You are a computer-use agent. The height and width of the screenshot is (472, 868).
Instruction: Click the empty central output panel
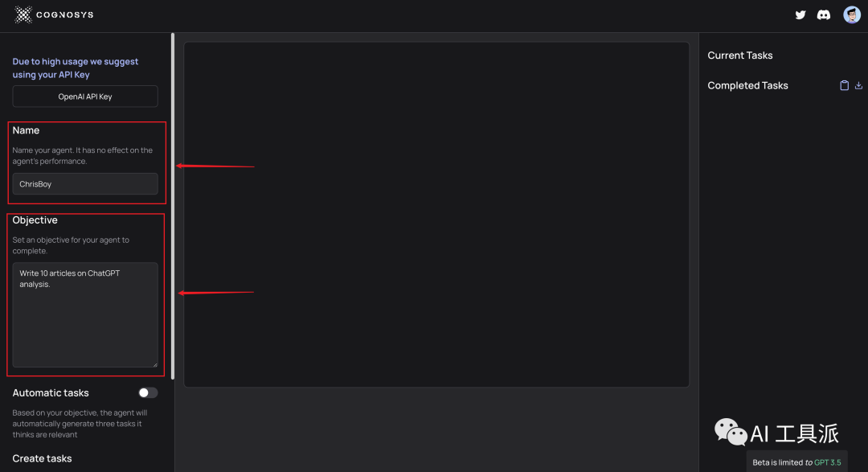436,214
